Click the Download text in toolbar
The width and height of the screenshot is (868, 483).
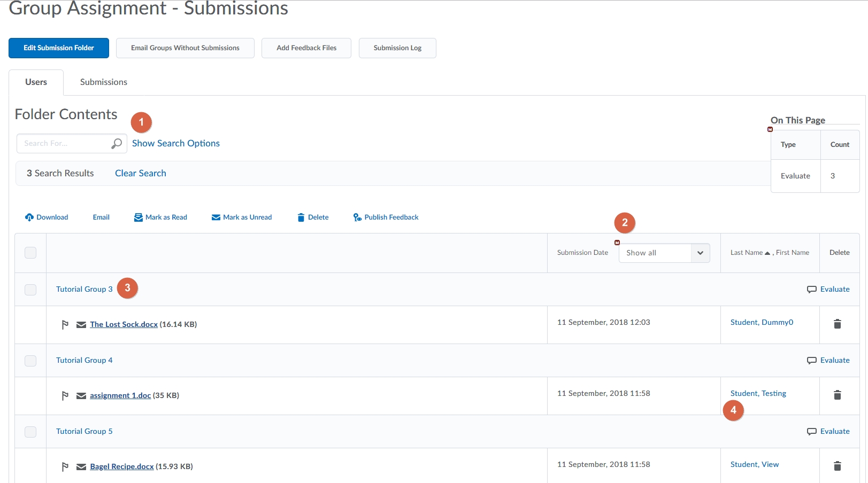(x=52, y=217)
